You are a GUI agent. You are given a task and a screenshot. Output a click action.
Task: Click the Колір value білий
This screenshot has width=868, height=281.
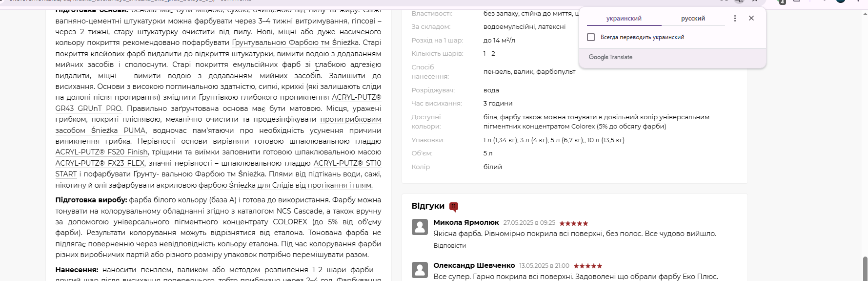tap(492, 167)
